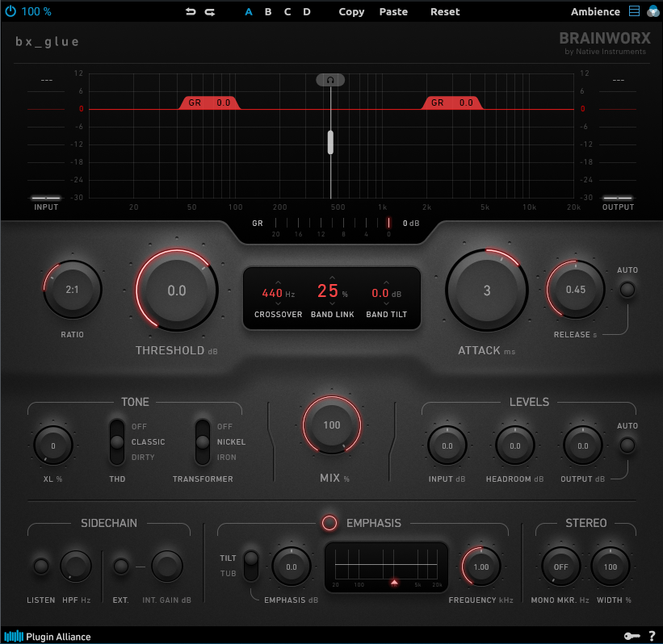Click the Copy button

(351, 12)
